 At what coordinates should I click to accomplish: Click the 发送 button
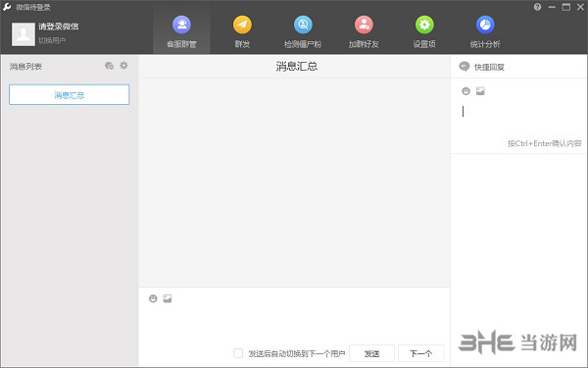pyautogui.click(x=371, y=353)
